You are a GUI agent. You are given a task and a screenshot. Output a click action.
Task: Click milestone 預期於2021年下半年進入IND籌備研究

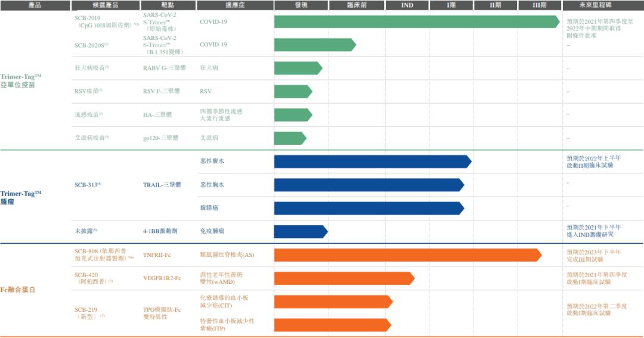click(x=594, y=231)
